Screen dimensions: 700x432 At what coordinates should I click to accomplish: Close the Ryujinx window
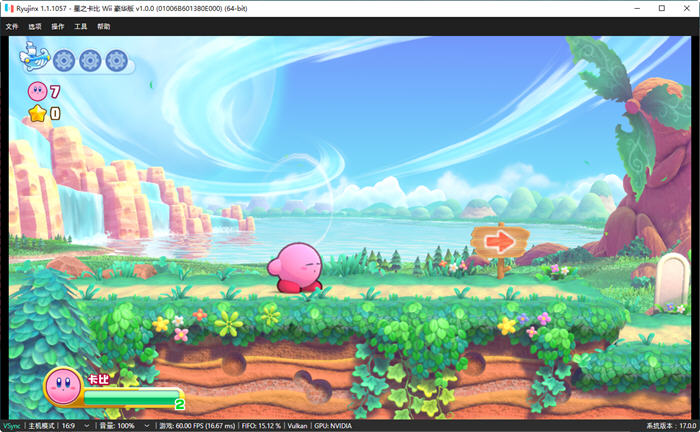tap(687, 8)
